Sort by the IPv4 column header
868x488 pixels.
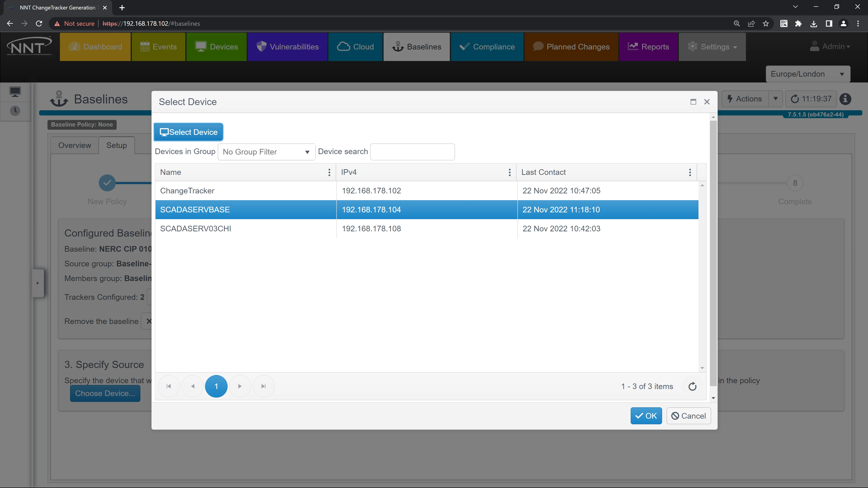pyautogui.click(x=349, y=172)
